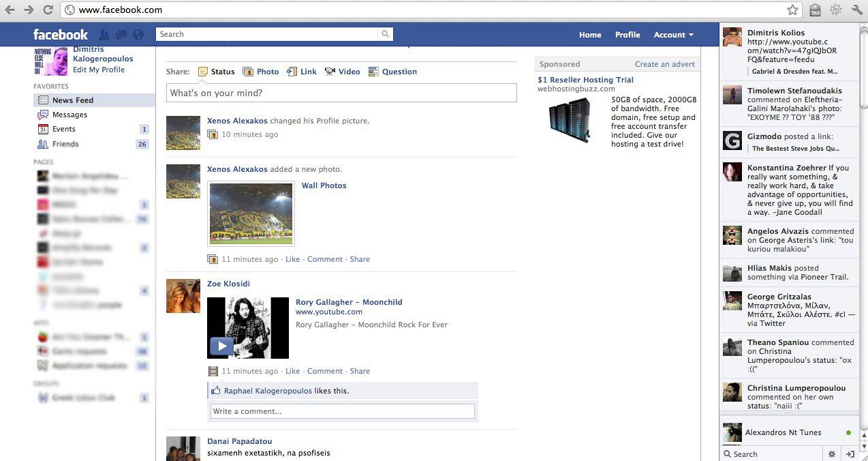
Task: Open Xenos Alexakos stadium wall photo
Action: tap(251, 213)
